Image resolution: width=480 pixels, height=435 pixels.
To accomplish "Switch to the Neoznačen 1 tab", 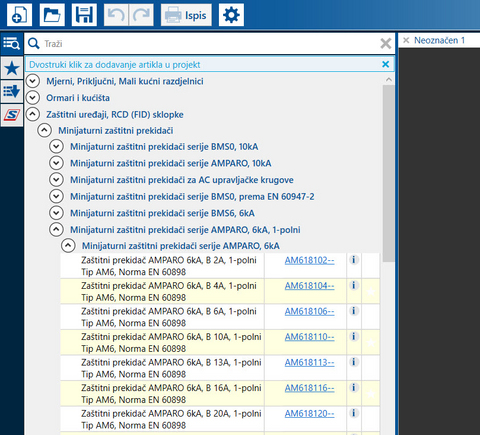I will pyautogui.click(x=439, y=40).
